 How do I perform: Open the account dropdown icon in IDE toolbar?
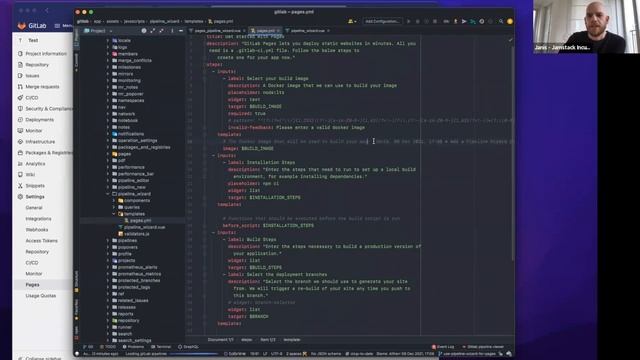point(351,21)
